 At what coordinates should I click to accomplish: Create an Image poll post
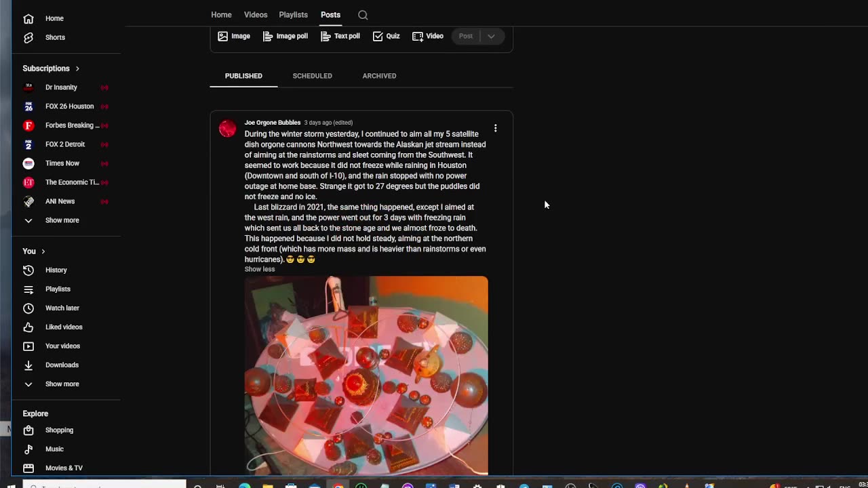pos(285,36)
